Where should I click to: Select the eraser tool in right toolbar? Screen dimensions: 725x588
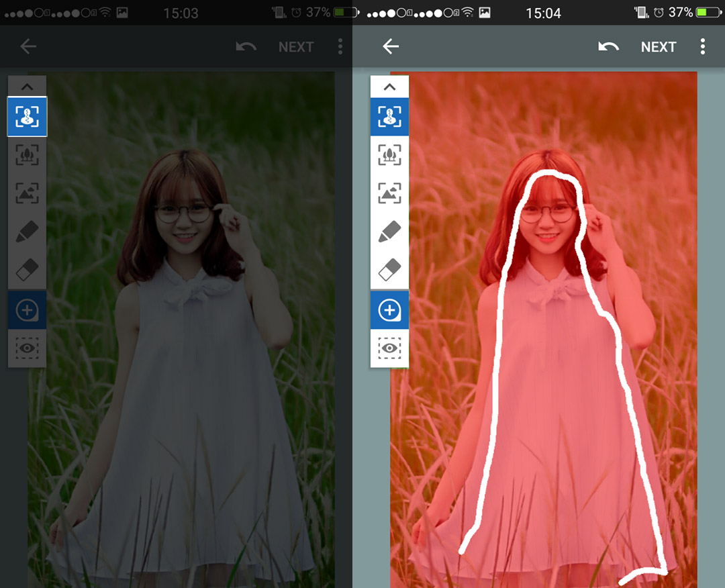click(389, 270)
